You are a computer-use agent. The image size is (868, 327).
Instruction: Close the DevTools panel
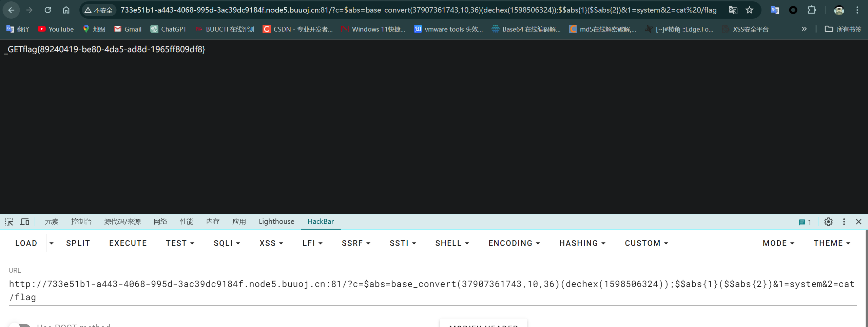[859, 222]
